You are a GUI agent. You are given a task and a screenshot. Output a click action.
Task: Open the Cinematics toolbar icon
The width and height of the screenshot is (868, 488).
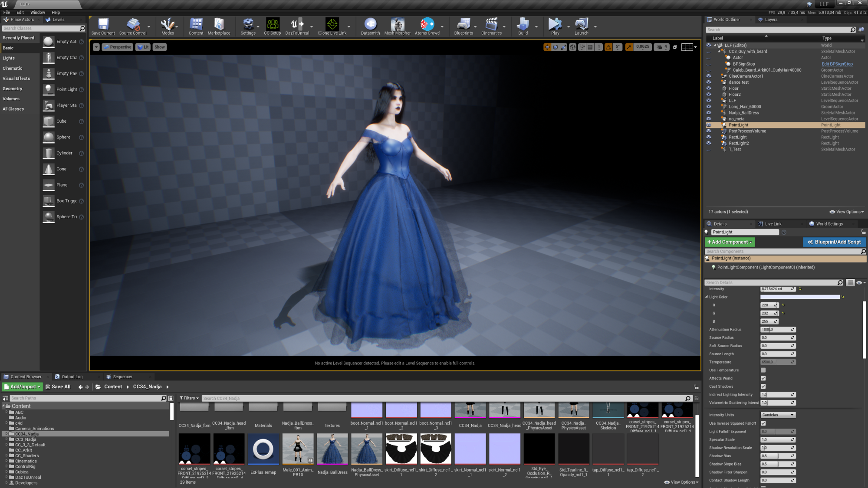tap(491, 26)
